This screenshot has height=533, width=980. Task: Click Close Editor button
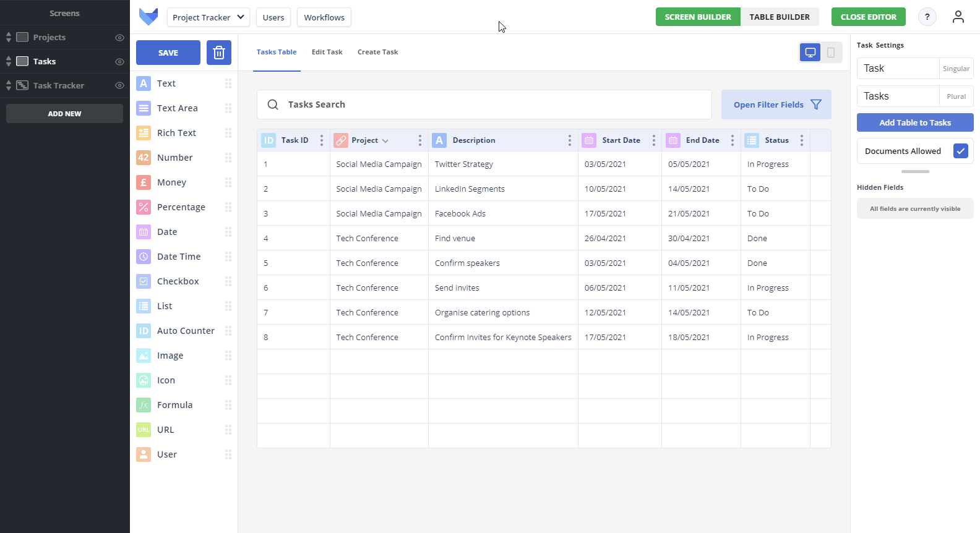(x=869, y=17)
